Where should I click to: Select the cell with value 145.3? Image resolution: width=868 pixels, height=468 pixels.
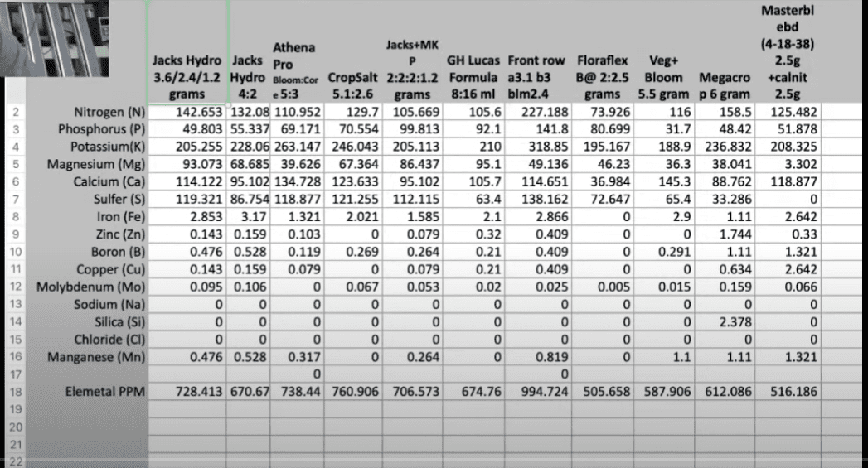(663, 181)
